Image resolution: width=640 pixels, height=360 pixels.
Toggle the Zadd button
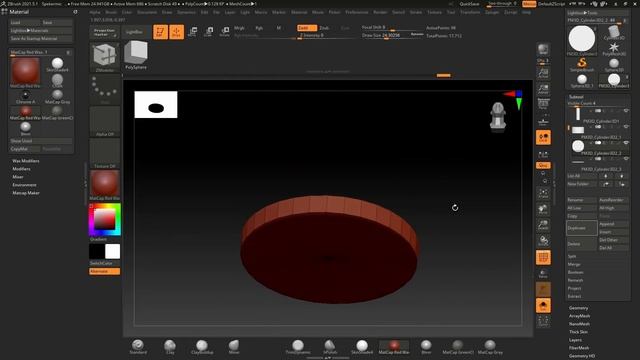[x=307, y=28]
